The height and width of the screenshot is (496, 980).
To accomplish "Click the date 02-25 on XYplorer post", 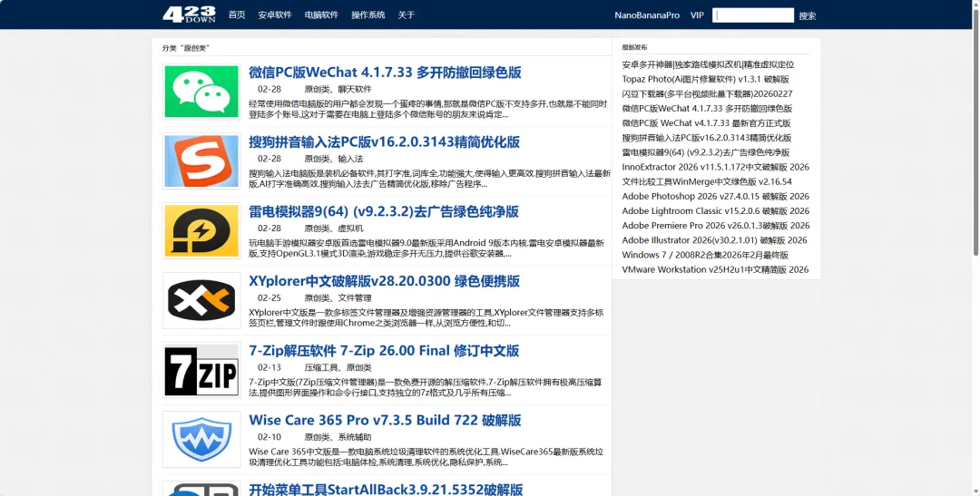I will 269,298.
